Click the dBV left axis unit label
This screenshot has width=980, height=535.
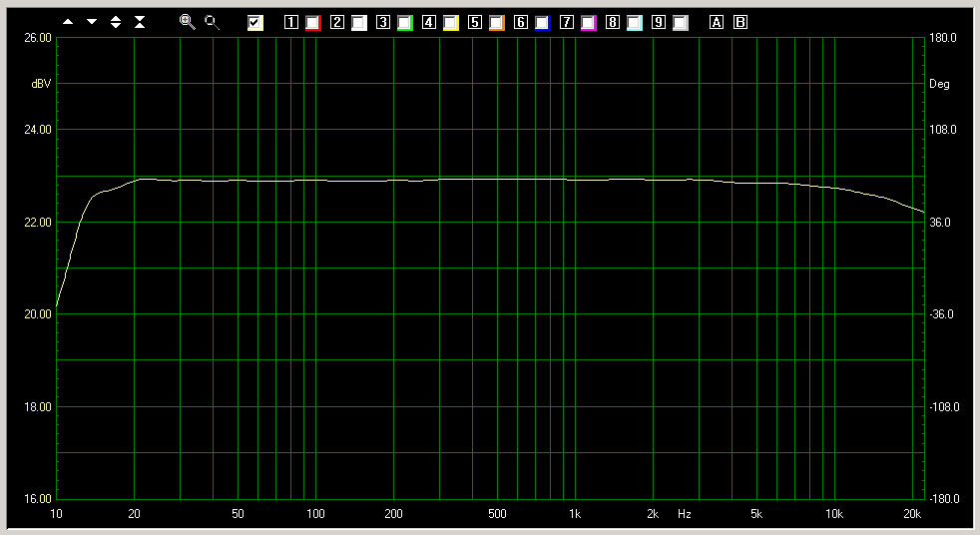tap(41, 84)
